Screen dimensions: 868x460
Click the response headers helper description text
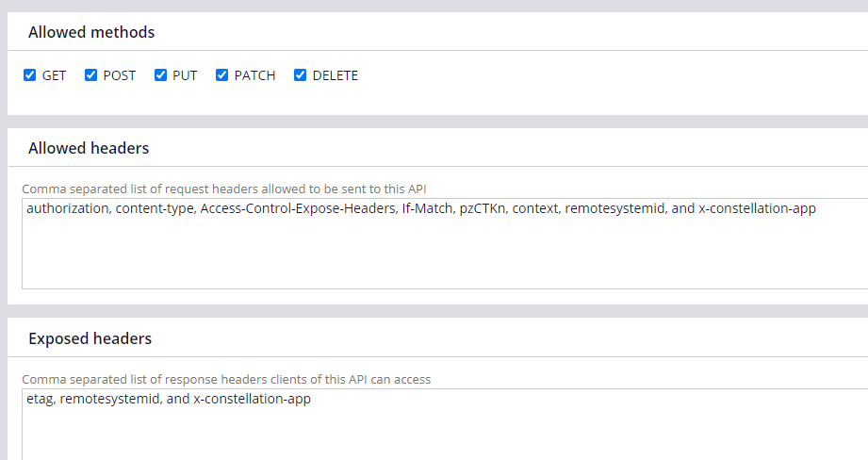pos(226,380)
